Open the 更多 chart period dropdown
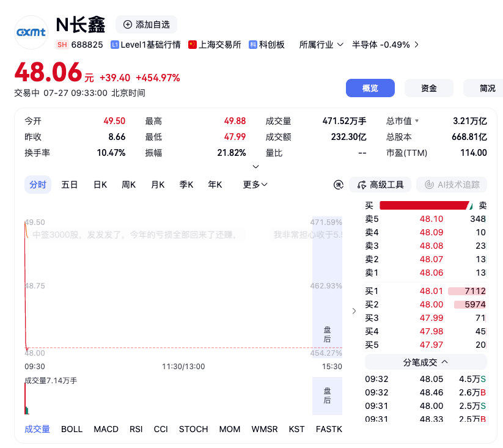 (x=255, y=185)
